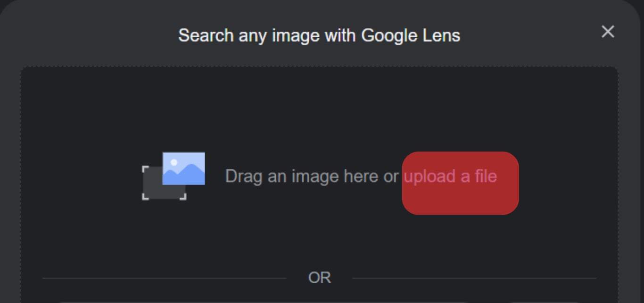Viewport: 644px width, 303px height.
Task: Click the top-left corner bracket of the crop icon
Action: pos(145,168)
